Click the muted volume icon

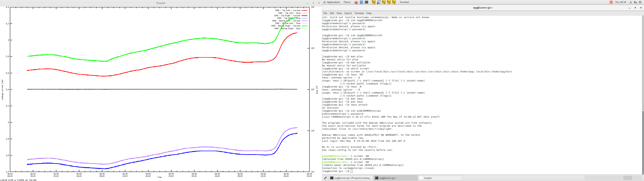click(x=635, y=2)
